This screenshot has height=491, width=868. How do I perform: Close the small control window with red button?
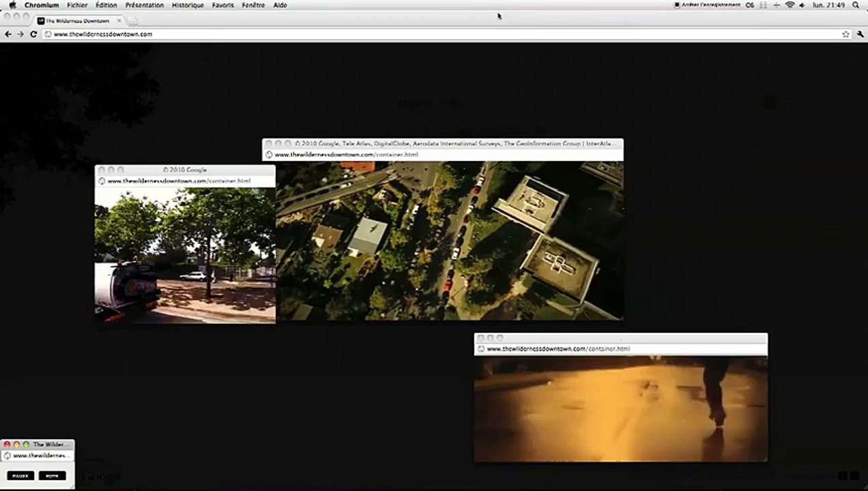[8, 445]
